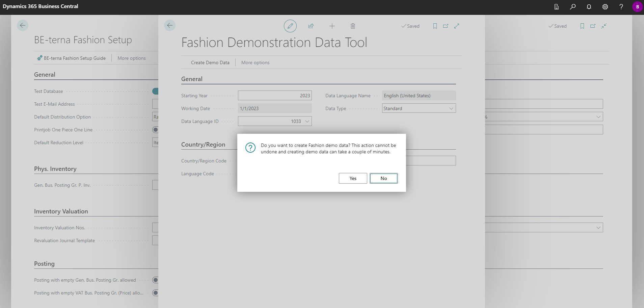The height and width of the screenshot is (308, 644).
Task: Open the notifications bell
Action: [x=589, y=7]
